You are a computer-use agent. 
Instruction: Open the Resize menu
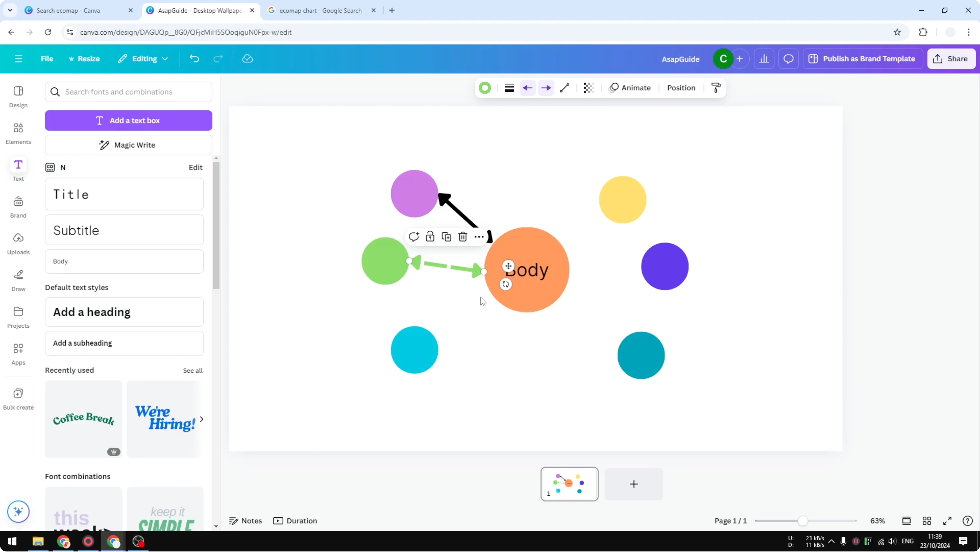tap(84, 58)
